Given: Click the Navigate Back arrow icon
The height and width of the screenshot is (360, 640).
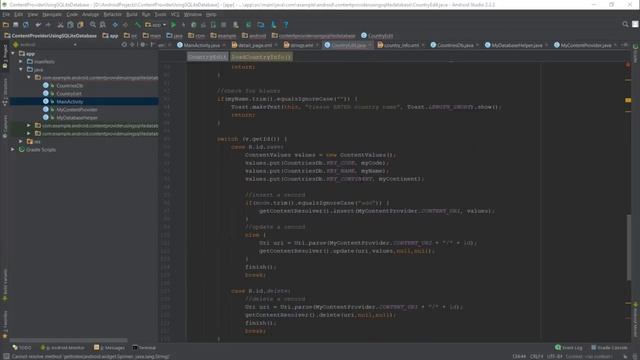Looking at the screenshot, I should (x=115, y=25).
